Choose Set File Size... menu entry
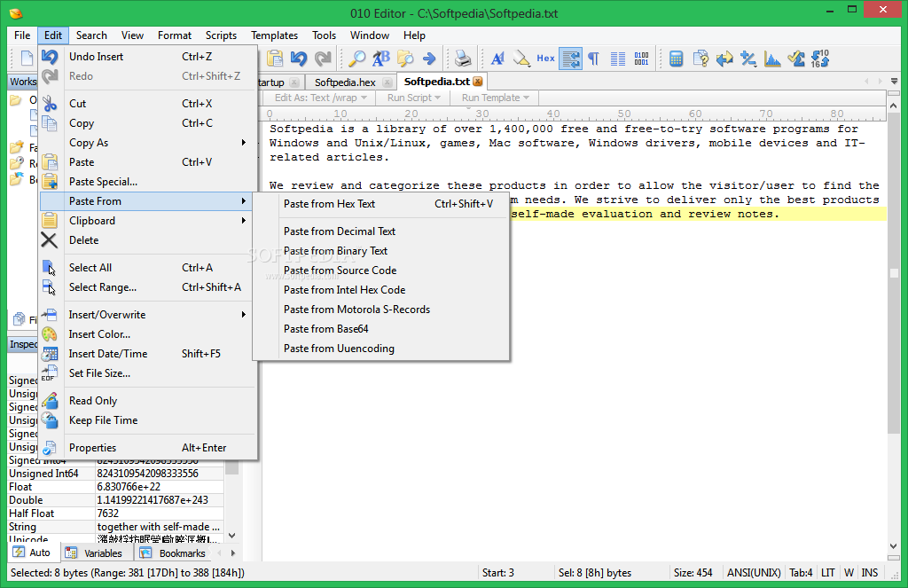Viewport: 908px width, 588px height. (x=148, y=373)
